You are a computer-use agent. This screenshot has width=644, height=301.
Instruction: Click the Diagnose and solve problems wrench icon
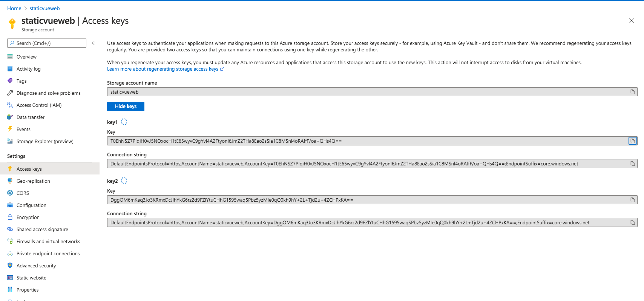10,93
